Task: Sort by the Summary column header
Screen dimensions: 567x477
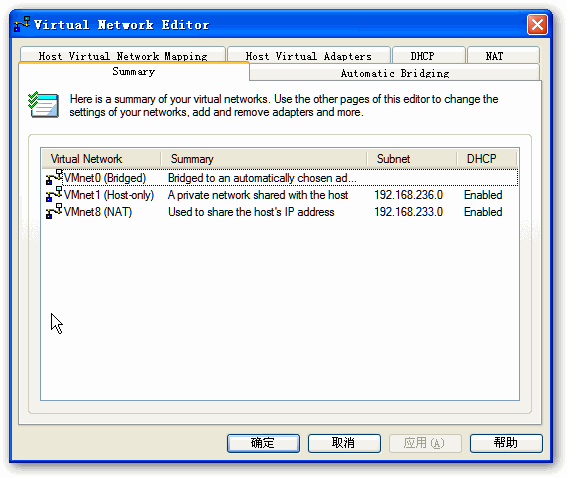Action: tap(264, 158)
